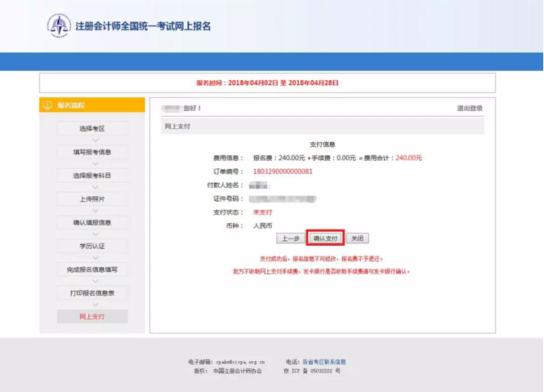
Task: Open the 各省考区联系信息 link
Action: click(x=324, y=361)
